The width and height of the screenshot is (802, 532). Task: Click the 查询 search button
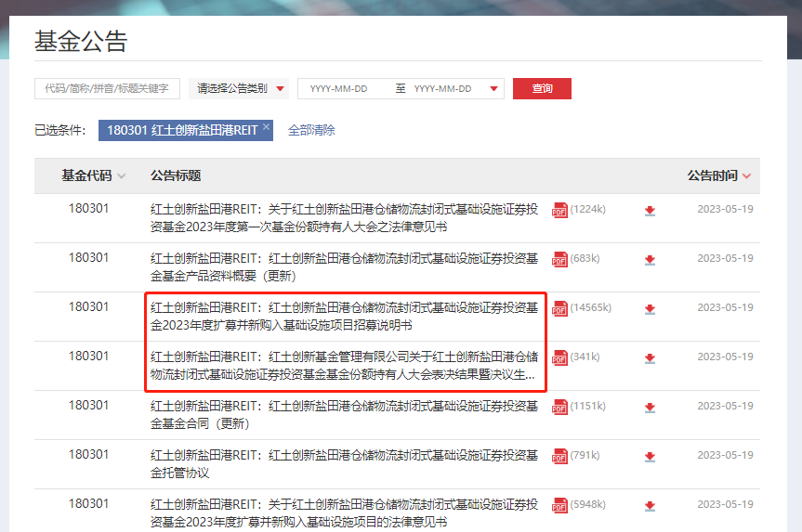(542, 88)
